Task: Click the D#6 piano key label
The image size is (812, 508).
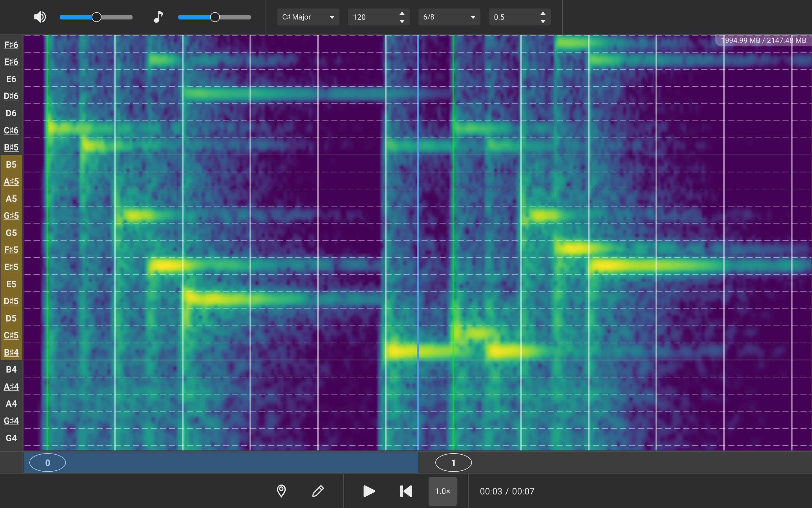Action: pos(11,96)
